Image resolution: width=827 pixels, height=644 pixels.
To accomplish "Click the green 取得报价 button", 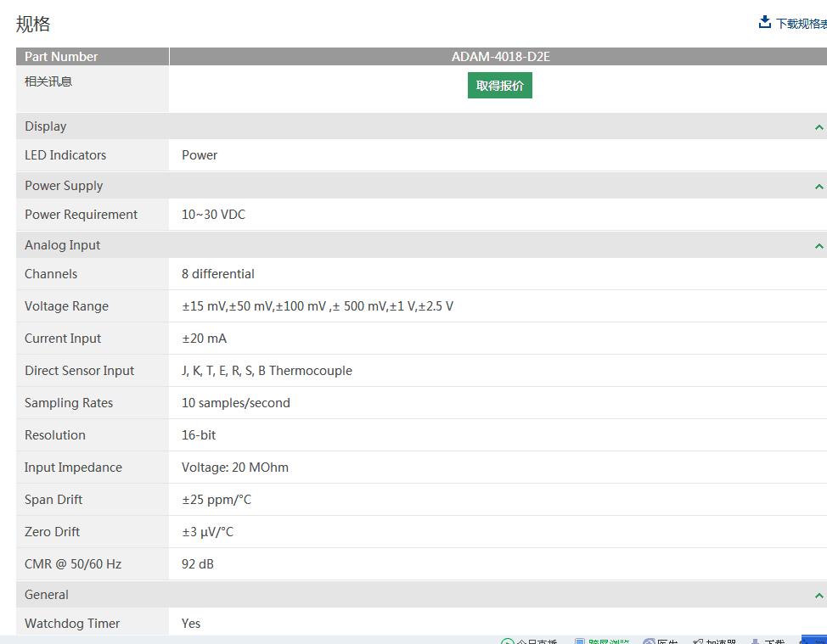I will [499, 86].
